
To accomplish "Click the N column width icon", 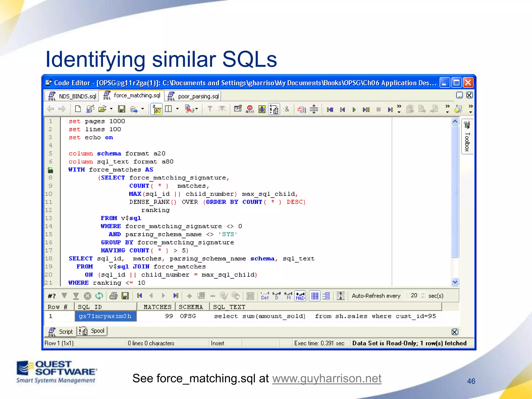I will coord(288,296).
